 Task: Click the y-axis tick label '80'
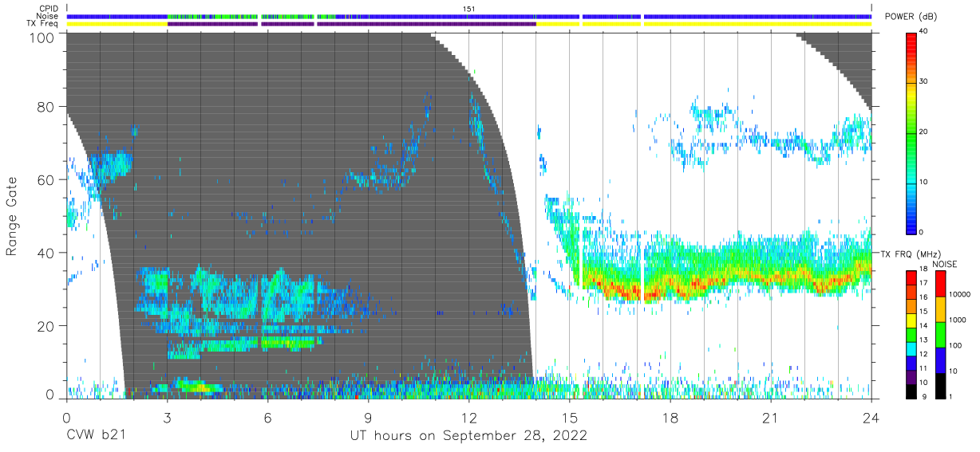(x=46, y=106)
